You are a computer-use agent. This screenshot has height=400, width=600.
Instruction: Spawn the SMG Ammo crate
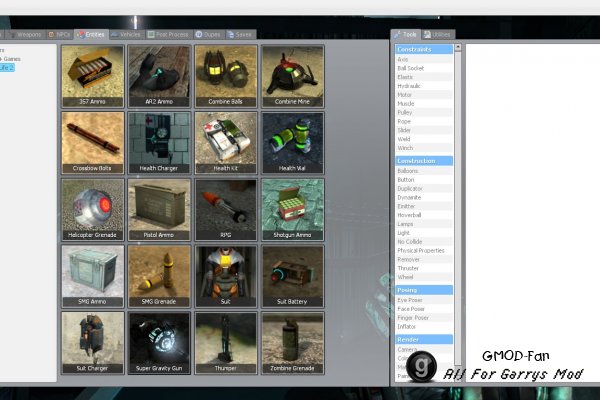tap(93, 276)
